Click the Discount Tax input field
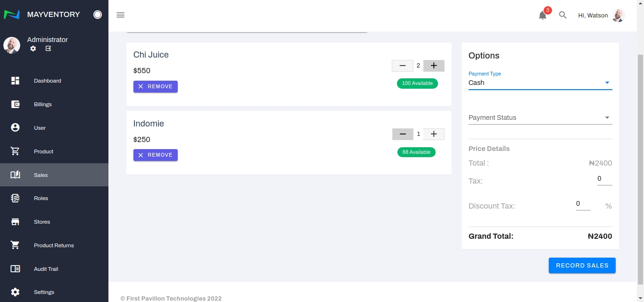Image resolution: width=644 pixels, height=302 pixels. click(583, 204)
